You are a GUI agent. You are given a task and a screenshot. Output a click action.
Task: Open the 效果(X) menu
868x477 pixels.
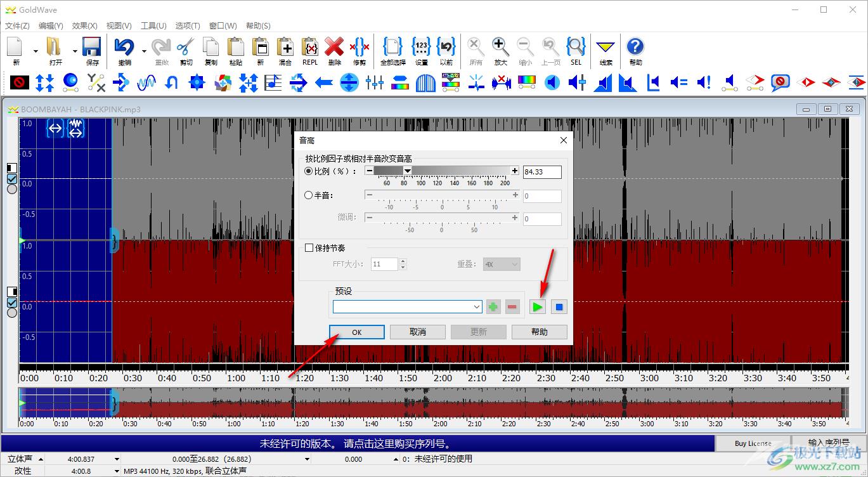click(x=85, y=26)
